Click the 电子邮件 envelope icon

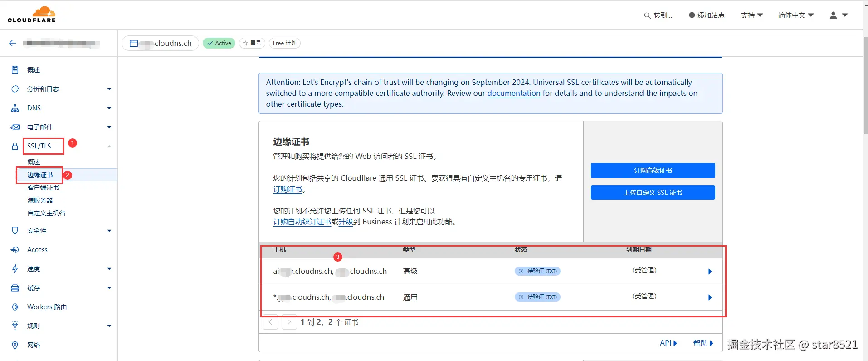pyautogui.click(x=15, y=127)
